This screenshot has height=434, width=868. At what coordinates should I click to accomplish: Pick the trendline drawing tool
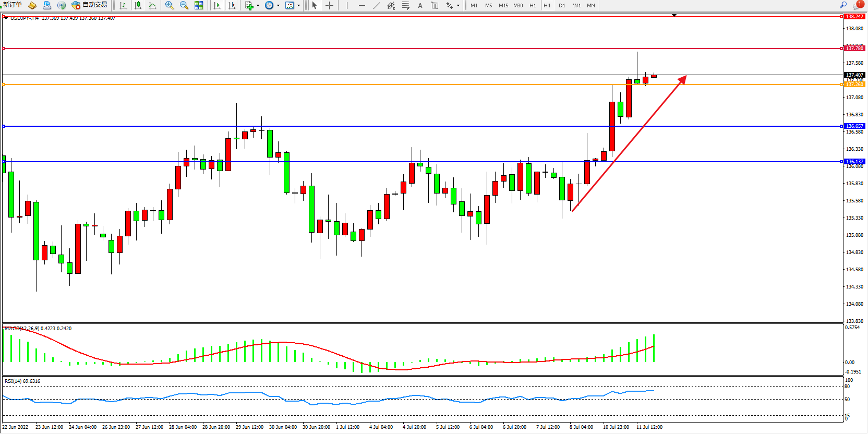click(377, 5)
